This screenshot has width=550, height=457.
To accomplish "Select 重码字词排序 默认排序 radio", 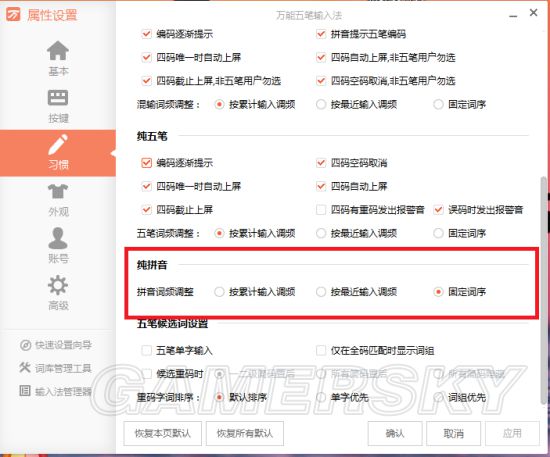I will [x=219, y=397].
